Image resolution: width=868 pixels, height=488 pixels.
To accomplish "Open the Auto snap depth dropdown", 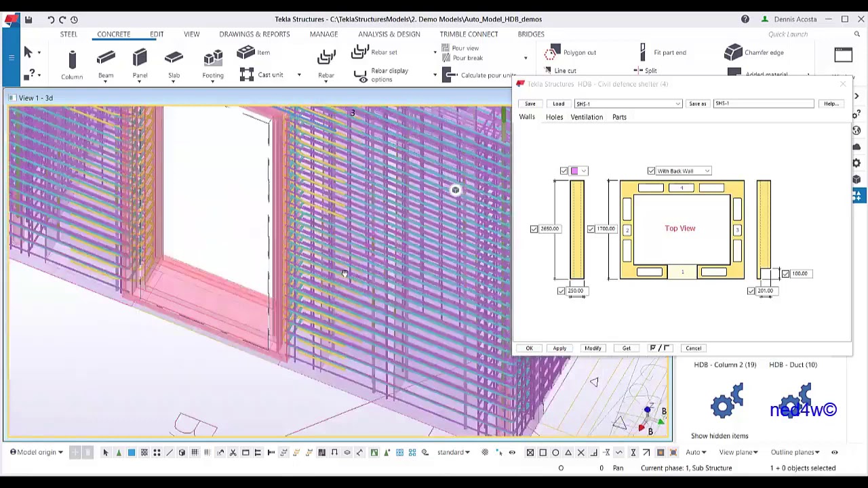I will click(695, 453).
